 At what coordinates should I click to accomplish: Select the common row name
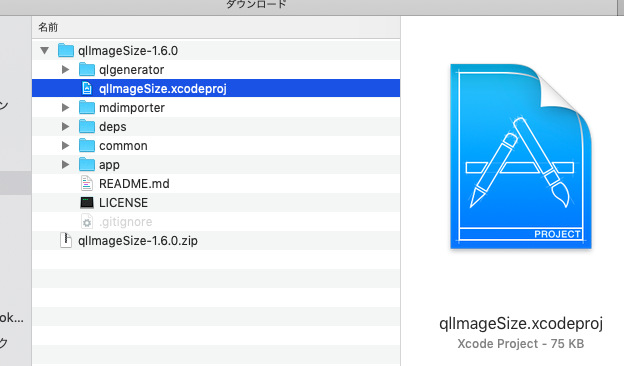pos(123,146)
